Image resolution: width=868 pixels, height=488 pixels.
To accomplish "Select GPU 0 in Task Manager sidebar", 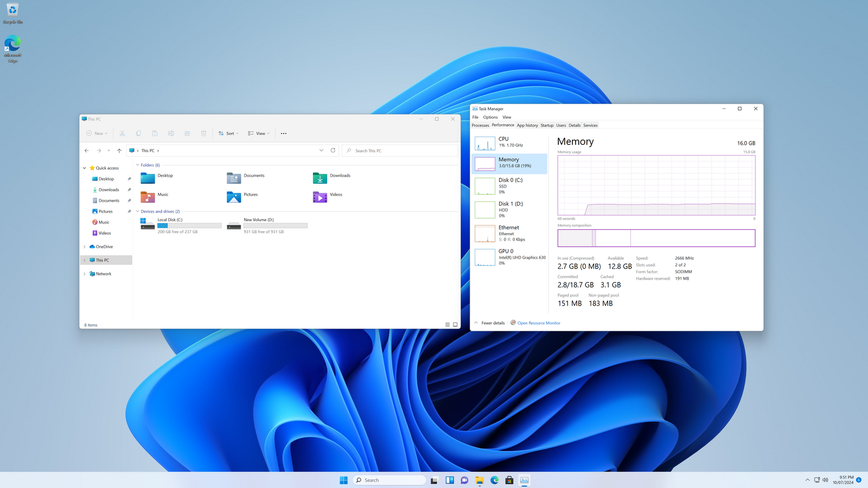I will click(509, 258).
